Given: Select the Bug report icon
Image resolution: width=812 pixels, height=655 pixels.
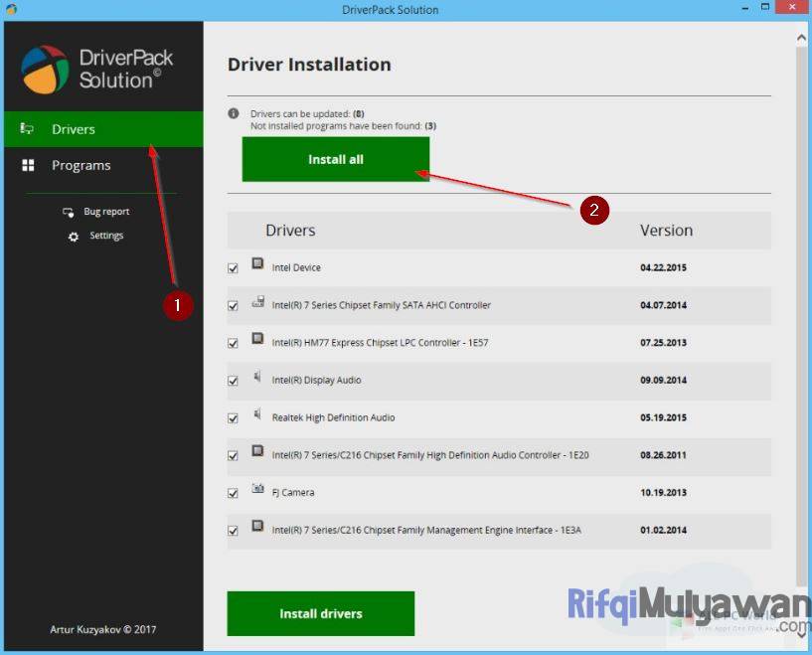Looking at the screenshot, I should click(x=68, y=211).
